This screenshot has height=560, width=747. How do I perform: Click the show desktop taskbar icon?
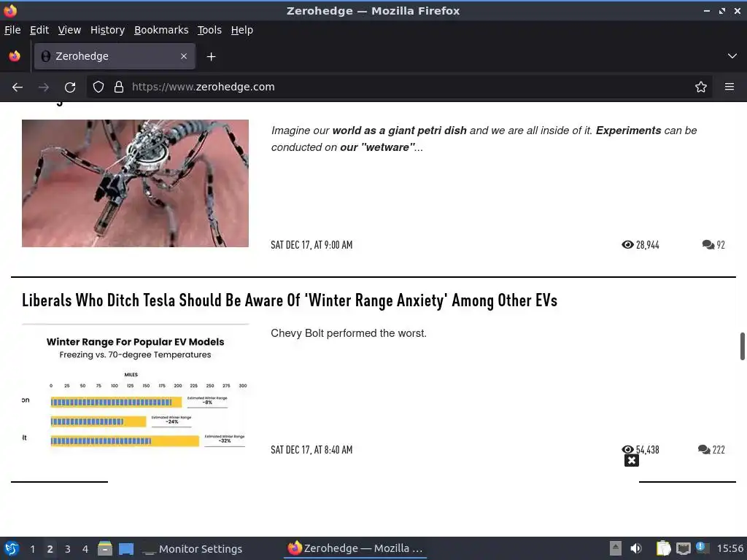point(126,549)
